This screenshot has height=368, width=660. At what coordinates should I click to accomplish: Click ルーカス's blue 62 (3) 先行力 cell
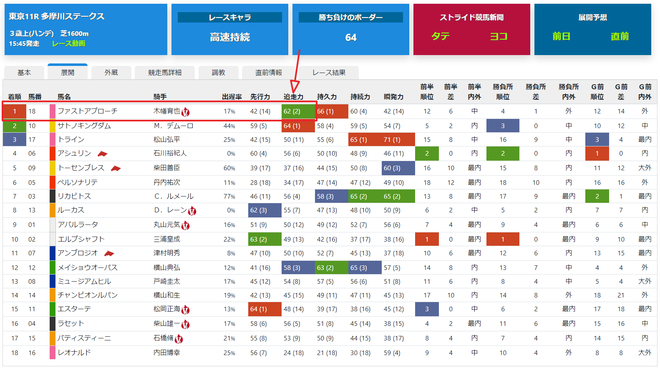tap(265, 210)
